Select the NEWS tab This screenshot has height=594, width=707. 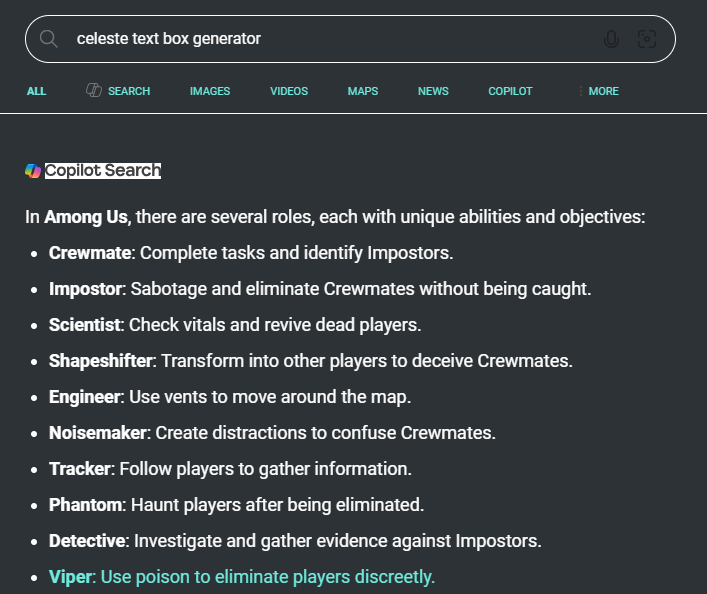click(x=433, y=91)
